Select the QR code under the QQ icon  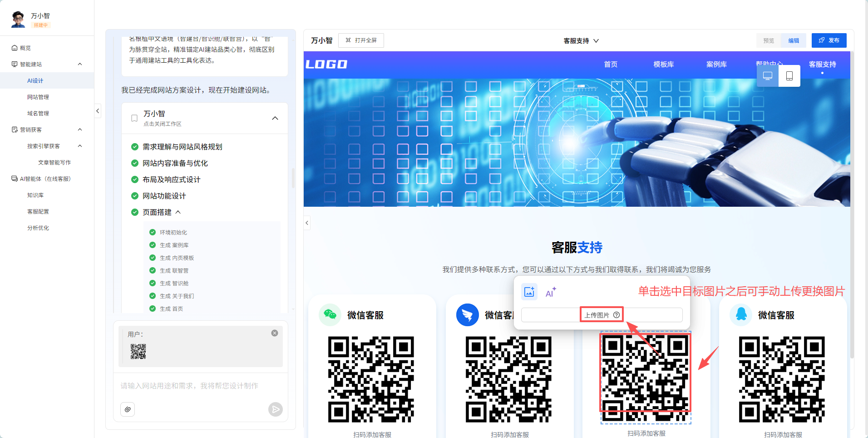point(782,379)
